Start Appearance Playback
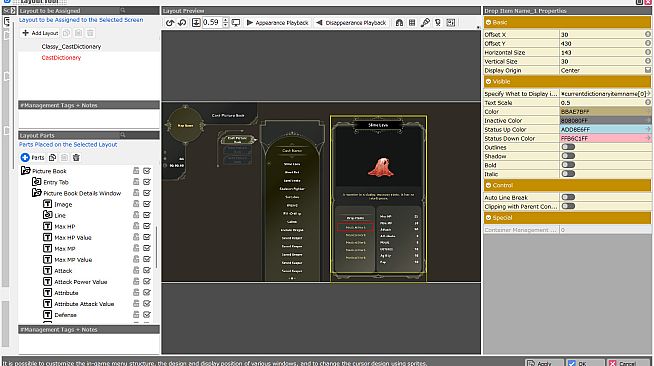 [277, 23]
